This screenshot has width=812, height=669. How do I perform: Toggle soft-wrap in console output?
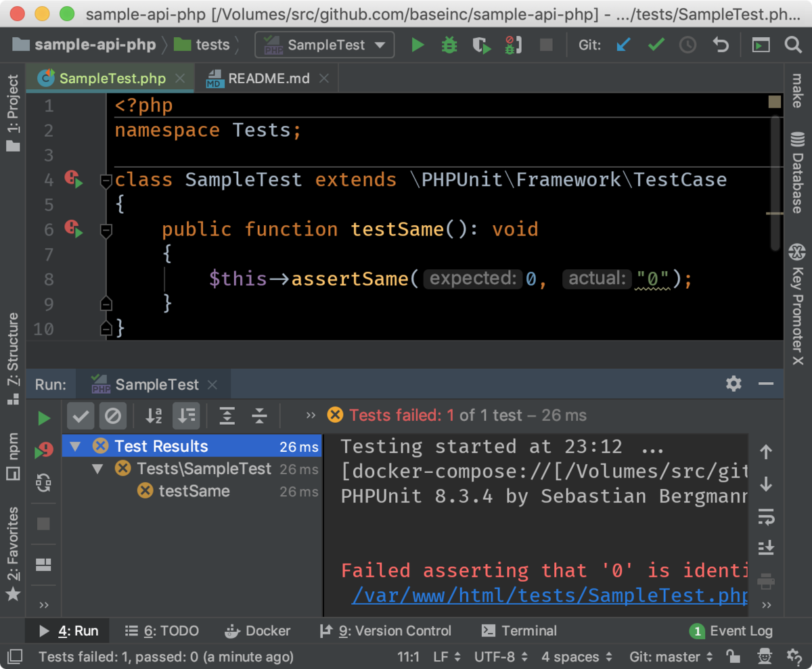[x=766, y=517]
